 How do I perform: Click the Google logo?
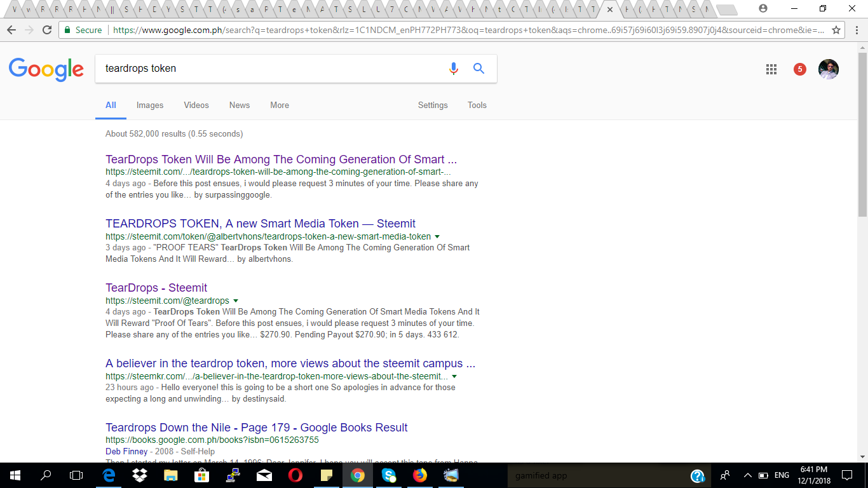point(46,69)
